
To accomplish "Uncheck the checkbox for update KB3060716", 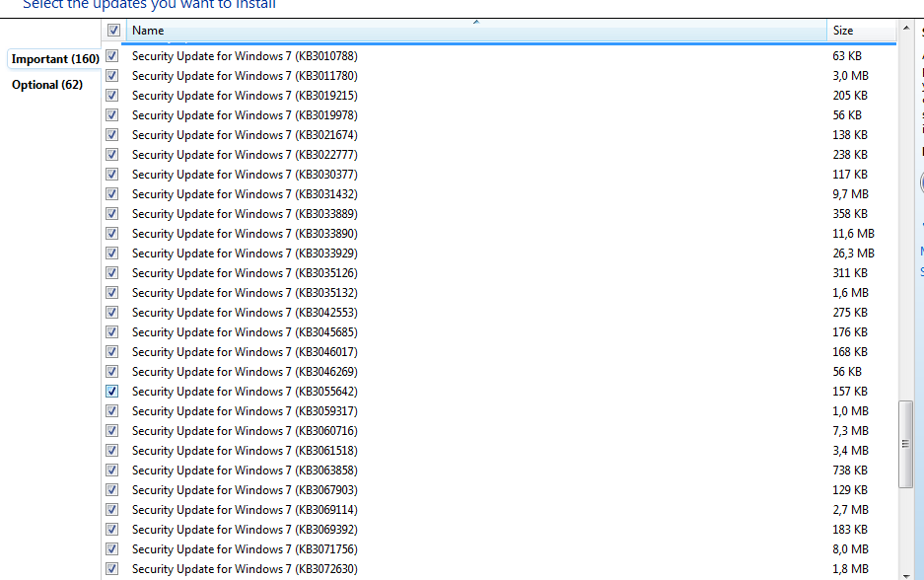I will 112,431.
